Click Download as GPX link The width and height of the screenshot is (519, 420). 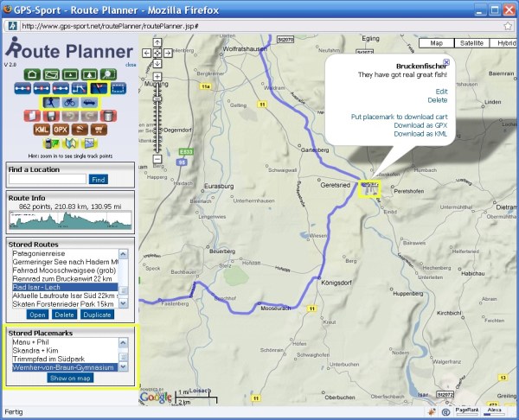click(420, 125)
